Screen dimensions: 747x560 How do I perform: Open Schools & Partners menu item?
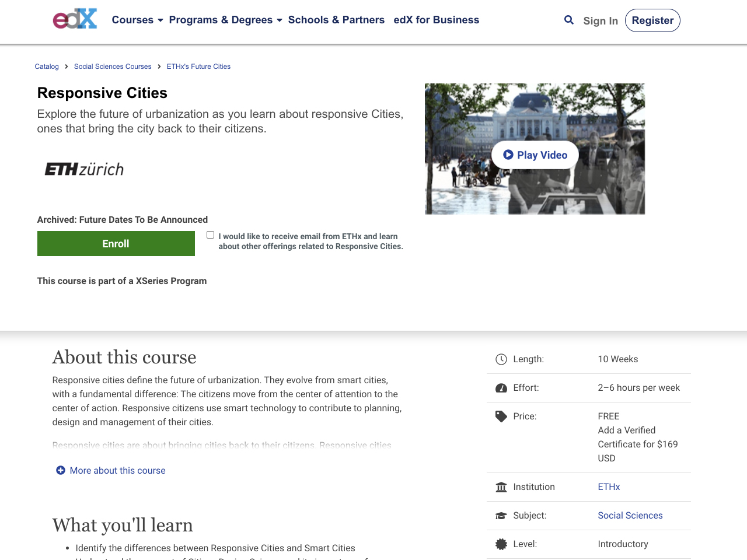coord(336,20)
